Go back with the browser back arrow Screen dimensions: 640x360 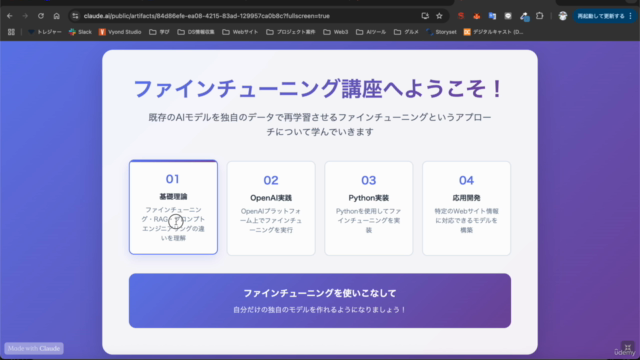[x=10, y=16]
